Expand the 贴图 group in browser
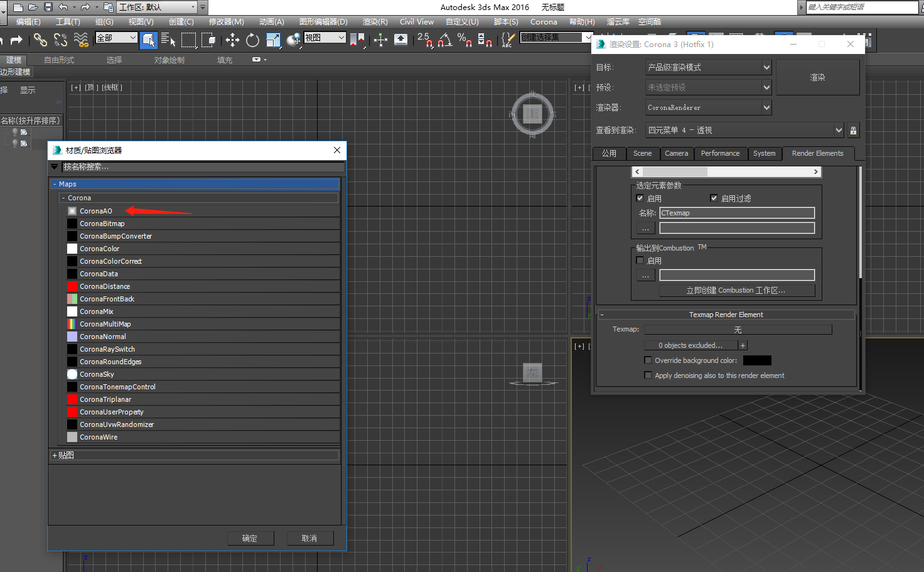924x572 pixels. click(x=55, y=455)
